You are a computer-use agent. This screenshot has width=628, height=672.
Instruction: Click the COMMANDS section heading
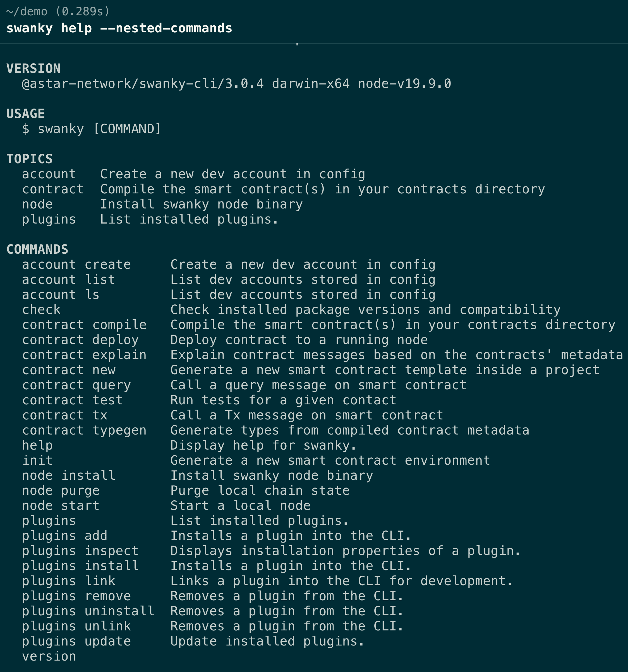37,249
